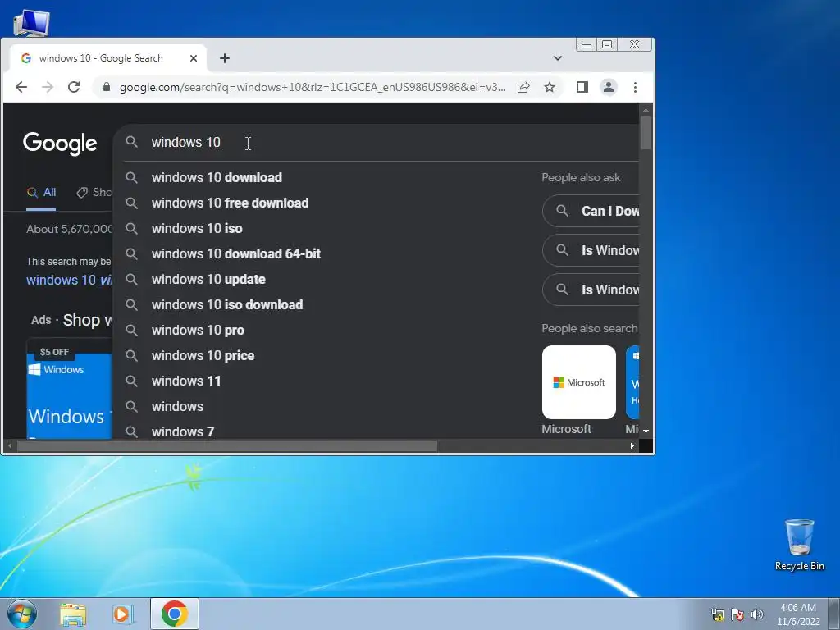Open the Action Center flag icon
Image resolution: width=840 pixels, height=630 pixels.
(x=737, y=614)
